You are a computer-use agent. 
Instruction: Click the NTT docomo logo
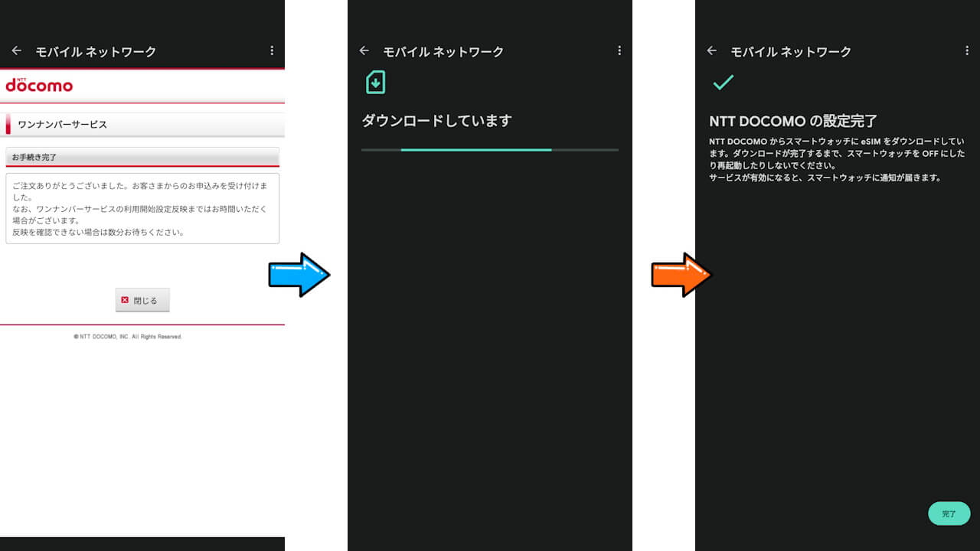click(x=39, y=85)
